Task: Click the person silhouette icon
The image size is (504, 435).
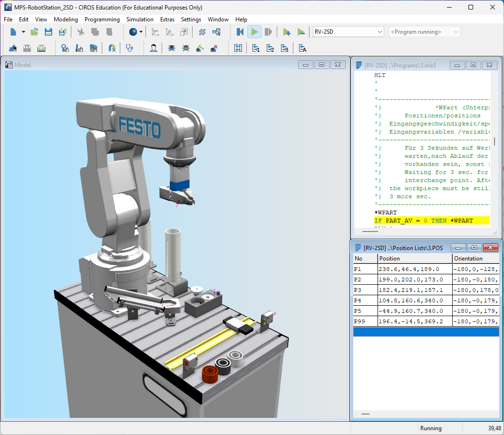Action: pyautogui.click(x=154, y=48)
